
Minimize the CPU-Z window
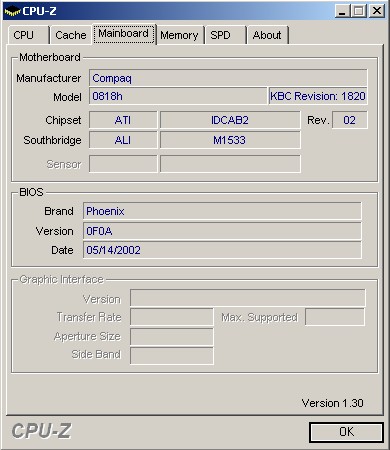(x=342, y=11)
